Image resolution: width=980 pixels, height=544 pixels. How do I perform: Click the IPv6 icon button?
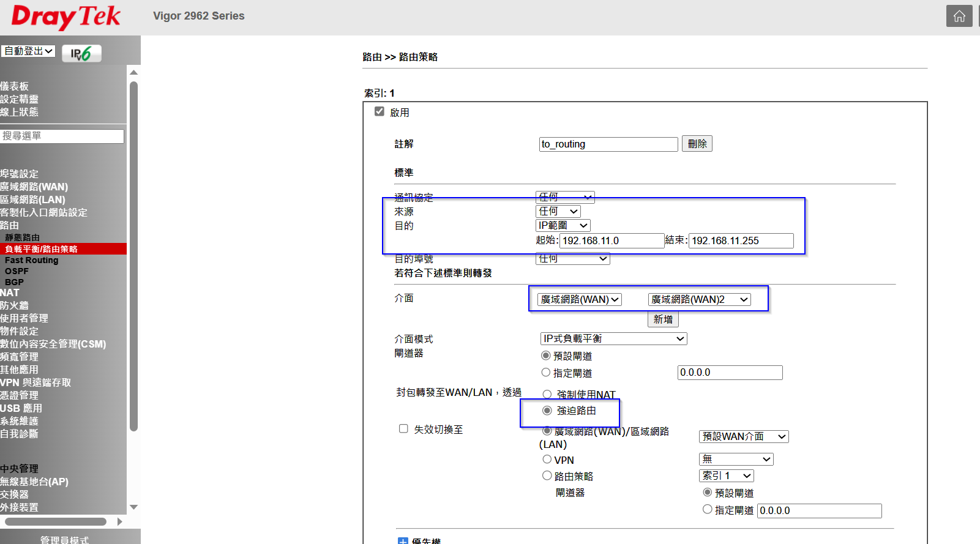click(81, 54)
